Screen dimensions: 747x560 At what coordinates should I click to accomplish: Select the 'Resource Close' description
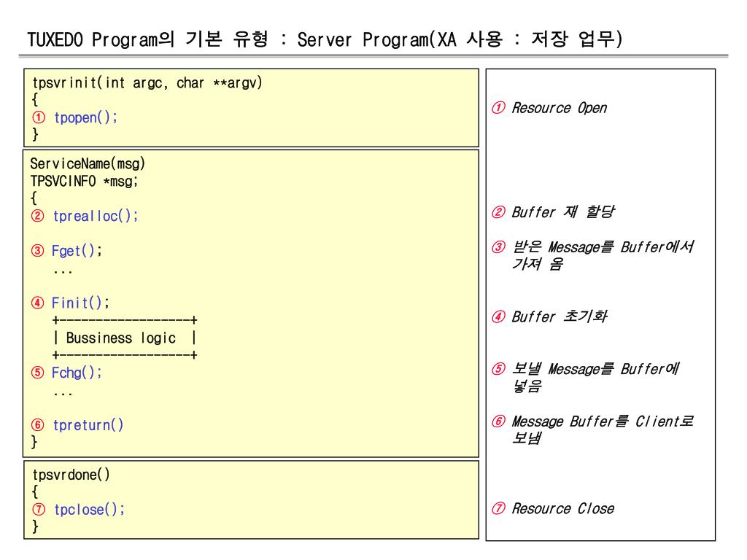pyautogui.click(x=563, y=509)
